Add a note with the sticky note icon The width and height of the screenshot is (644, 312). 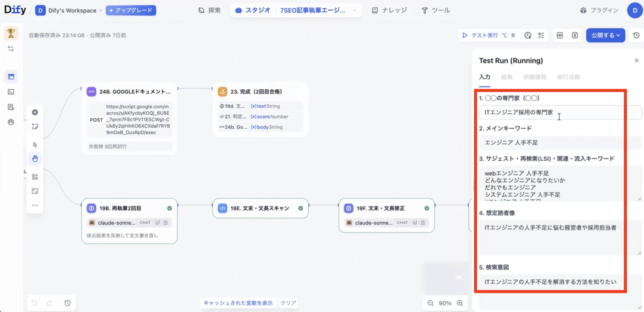tap(35, 126)
